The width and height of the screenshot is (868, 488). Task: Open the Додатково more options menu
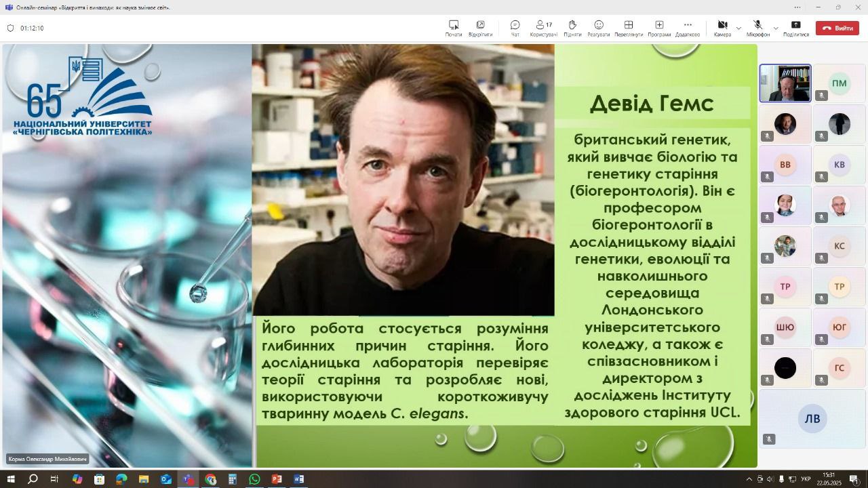point(687,28)
